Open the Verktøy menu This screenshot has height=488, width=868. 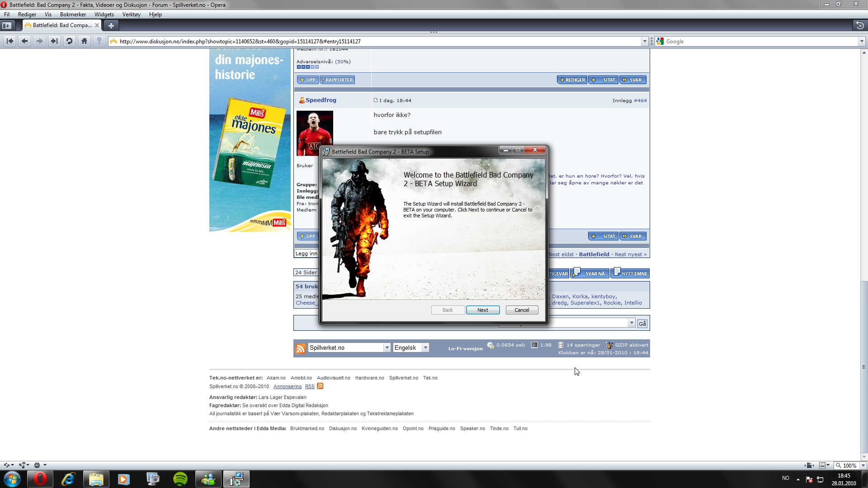point(131,14)
